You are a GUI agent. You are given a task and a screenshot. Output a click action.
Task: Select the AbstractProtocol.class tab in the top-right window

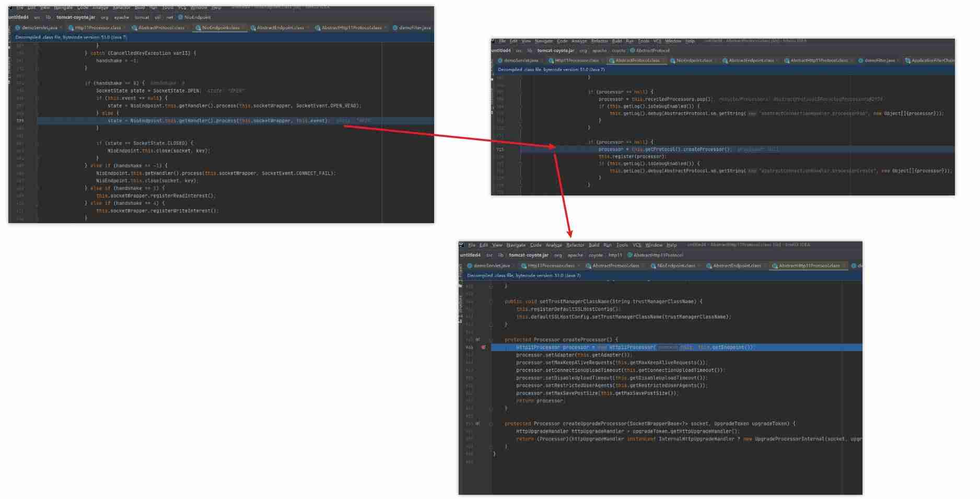pyautogui.click(x=637, y=61)
